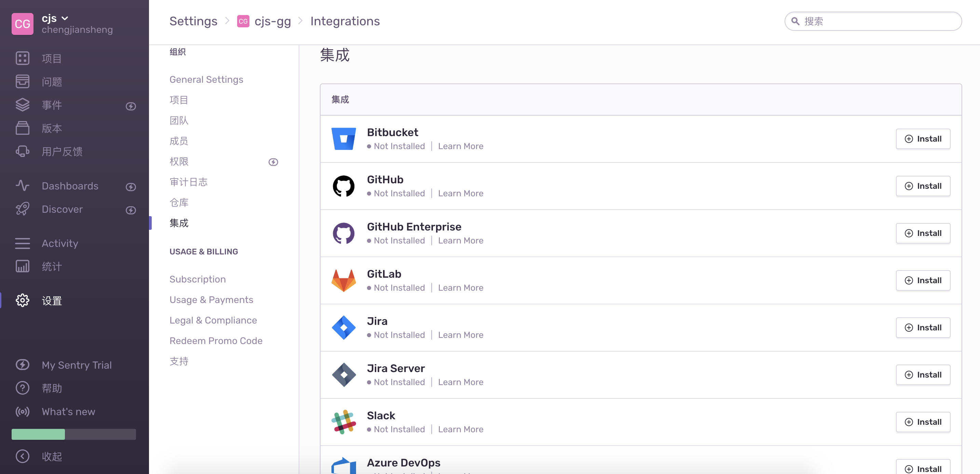Image resolution: width=980 pixels, height=474 pixels.
Task: Click the My Sentry Trial lightning icon
Action: [x=23, y=364]
